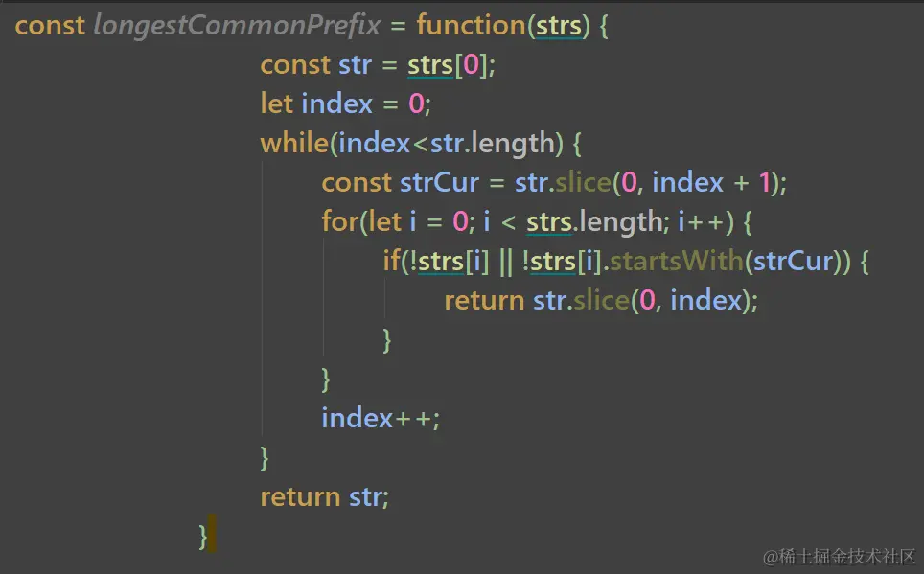This screenshot has width=924, height=574.
Task: Click 'strs.length' in for loop condition
Action: coord(595,222)
